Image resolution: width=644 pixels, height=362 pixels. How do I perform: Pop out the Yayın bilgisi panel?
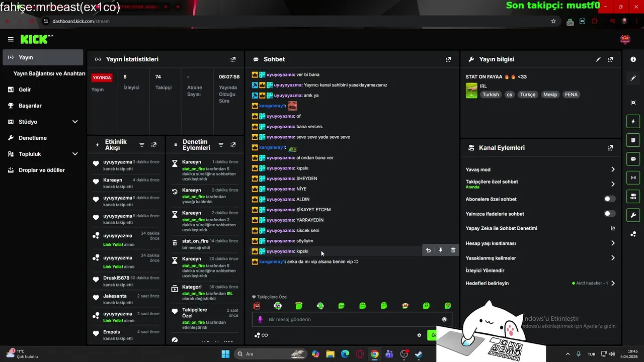[610, 59]
